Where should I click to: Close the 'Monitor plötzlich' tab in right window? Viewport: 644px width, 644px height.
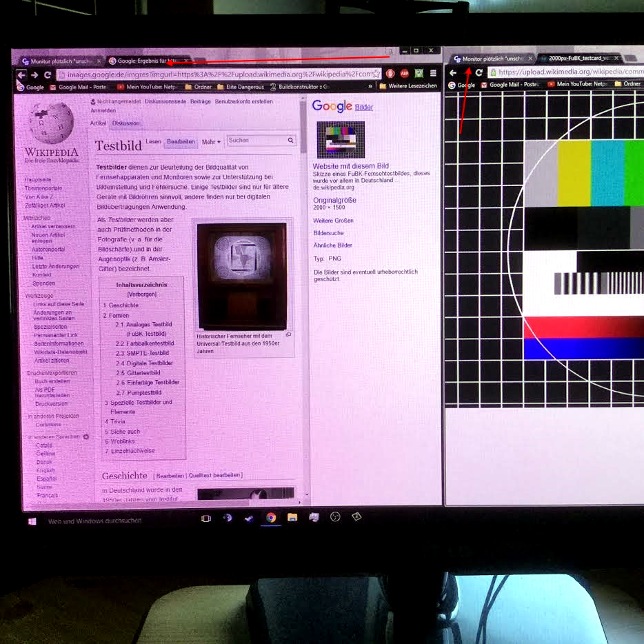[x=530, y=59]
